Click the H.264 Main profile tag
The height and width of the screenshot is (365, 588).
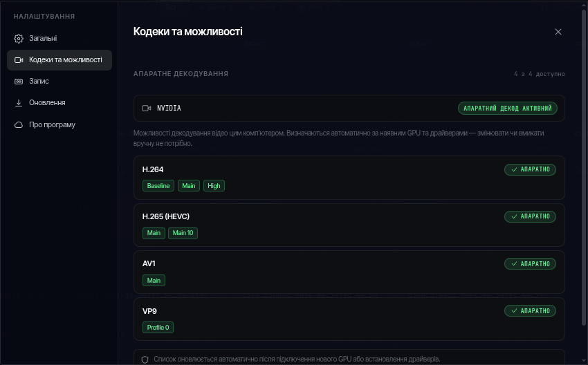[189, 186]
